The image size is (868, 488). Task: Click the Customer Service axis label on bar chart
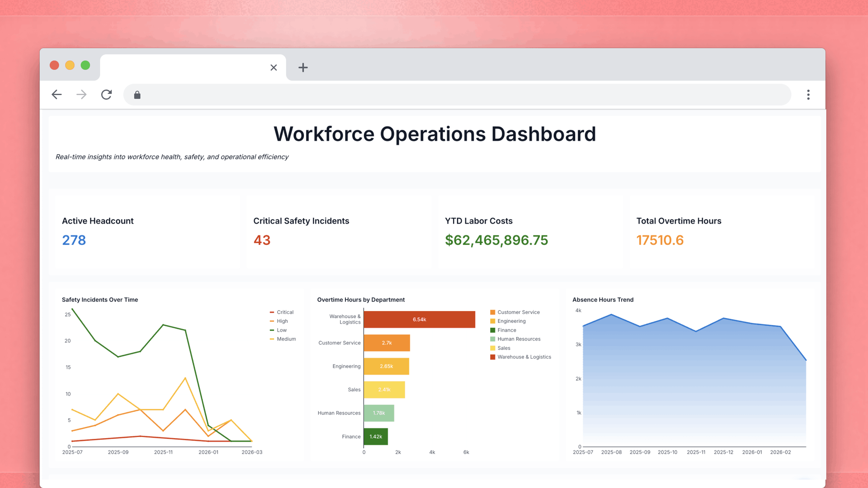(x=339, y=343)
